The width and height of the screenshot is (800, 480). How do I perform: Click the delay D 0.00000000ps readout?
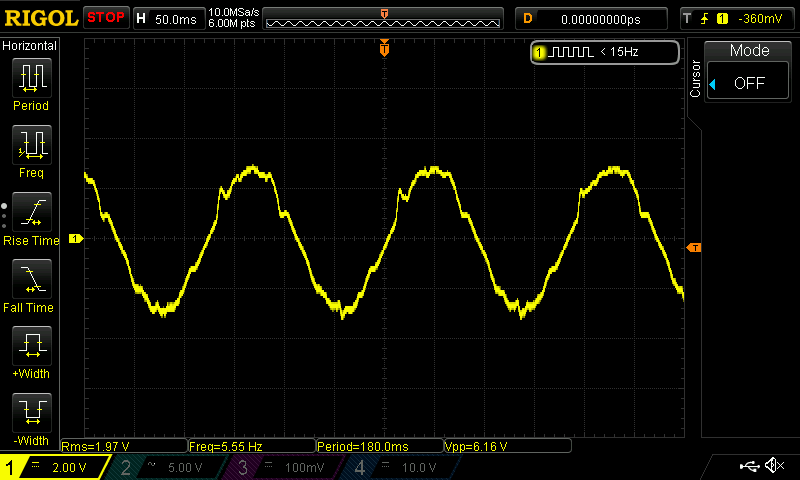pyautogui.click(x=591, y=19)
